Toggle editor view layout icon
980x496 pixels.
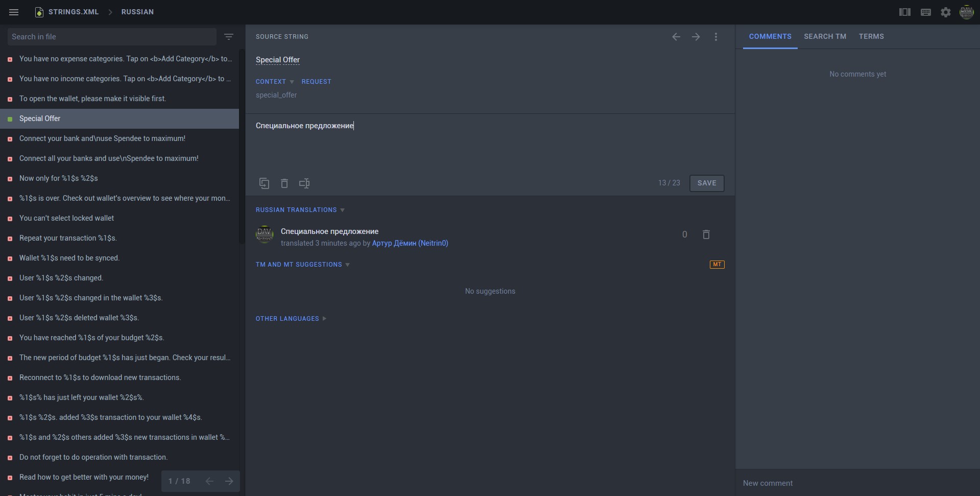point(904,12)
